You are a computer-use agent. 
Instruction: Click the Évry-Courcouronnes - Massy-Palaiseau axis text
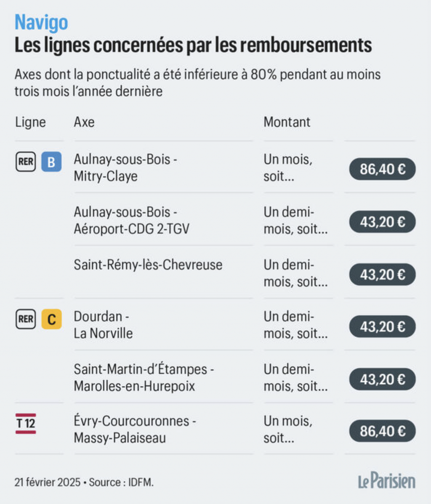(x=135, y=430)
